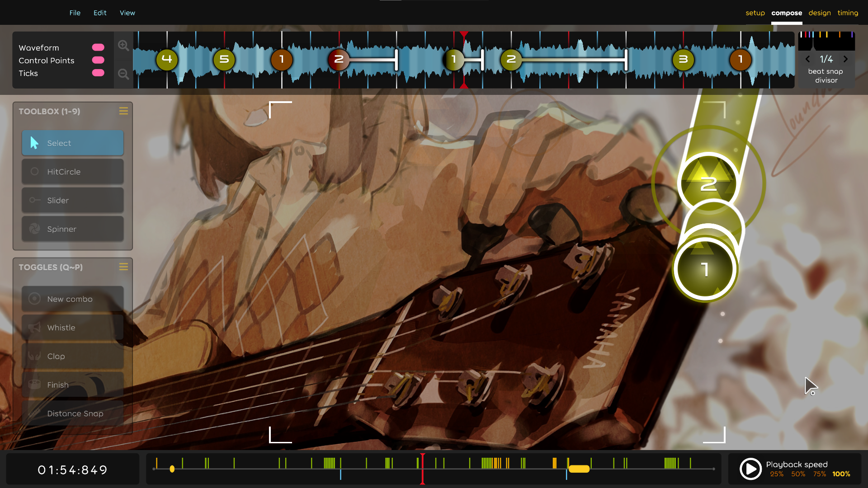
Task: Click the HitCircle tool circle icon
Action: coord(34,171)
